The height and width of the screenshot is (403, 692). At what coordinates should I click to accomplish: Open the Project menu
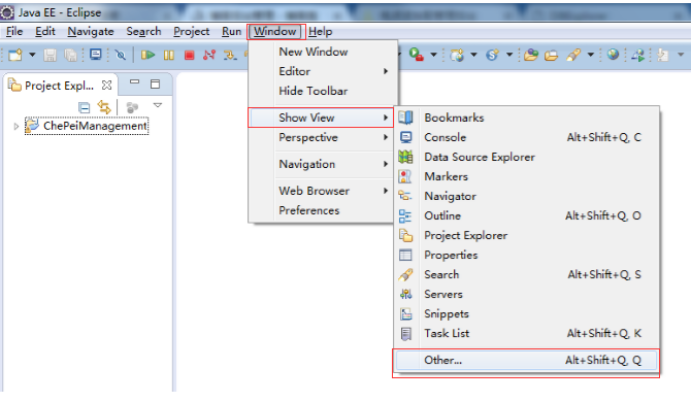coord(191,32)
